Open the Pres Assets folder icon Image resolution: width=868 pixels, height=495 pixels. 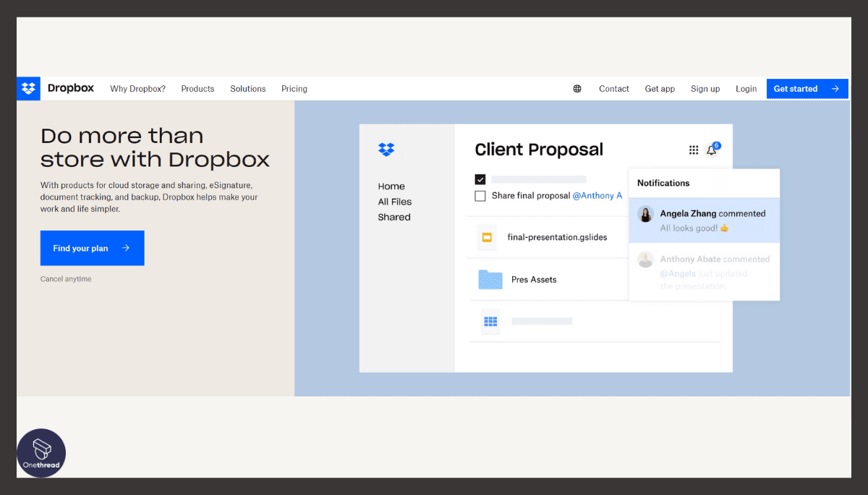(x=490, y=280)
